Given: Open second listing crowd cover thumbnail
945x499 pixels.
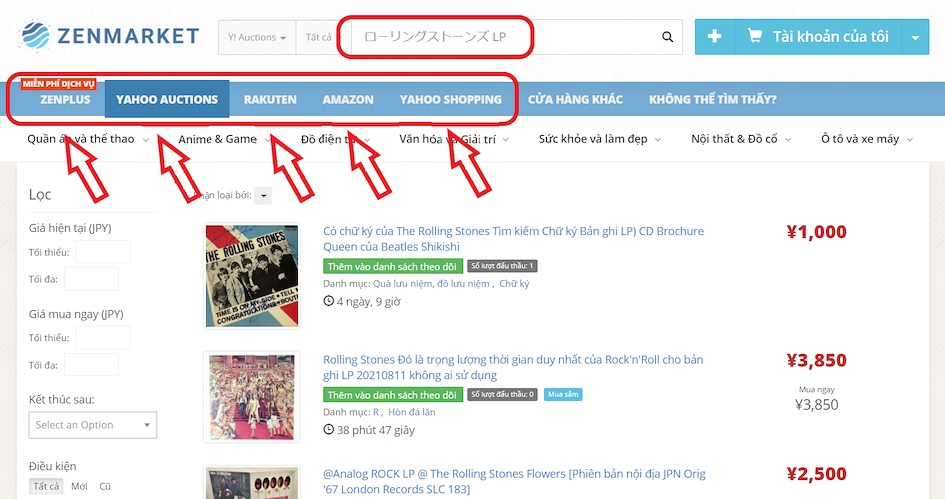Looking at the screenshot, I should pos(252,397).
